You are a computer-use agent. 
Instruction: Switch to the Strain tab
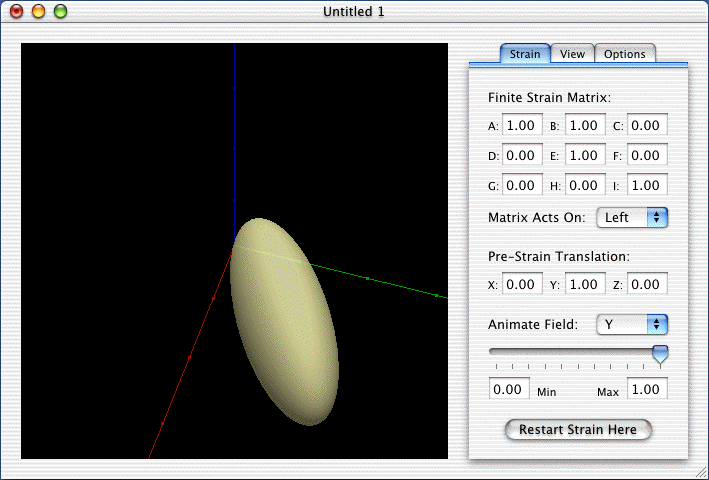(525, 54)
